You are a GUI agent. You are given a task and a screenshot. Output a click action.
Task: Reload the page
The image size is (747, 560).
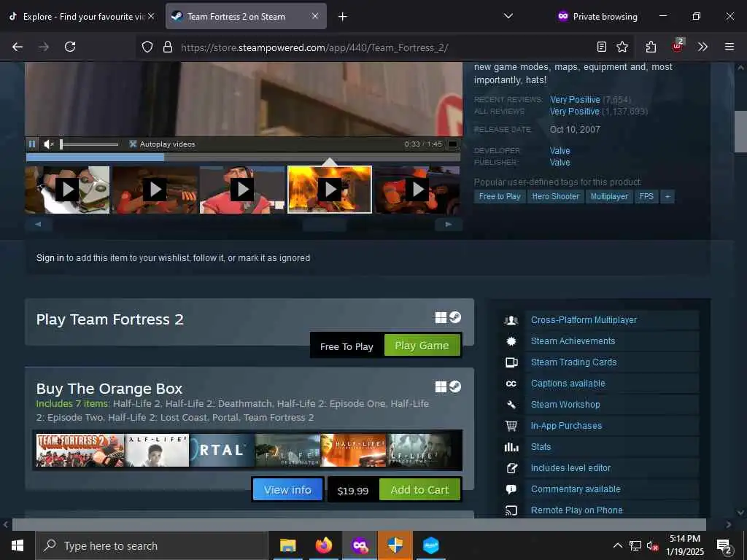(x=70, y=47)
